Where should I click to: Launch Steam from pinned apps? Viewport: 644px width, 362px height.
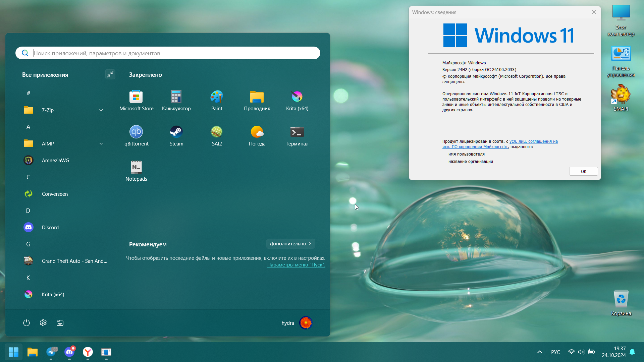click(x=176, y=135)
